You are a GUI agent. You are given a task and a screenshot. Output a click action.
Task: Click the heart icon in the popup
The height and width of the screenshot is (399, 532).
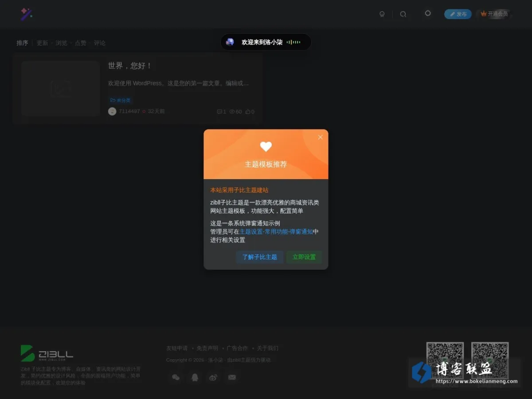(266, 147)
